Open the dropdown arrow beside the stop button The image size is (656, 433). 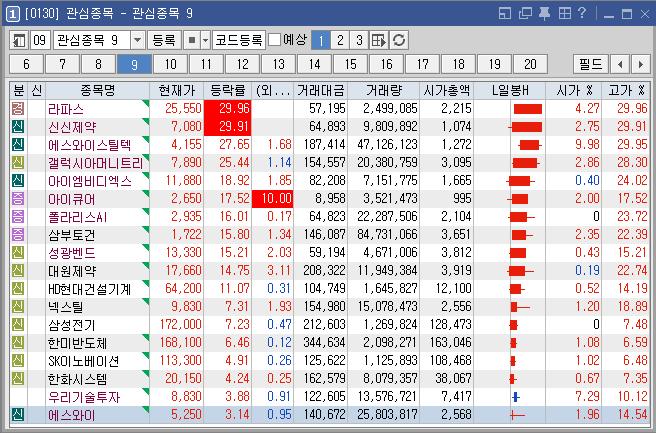205,41
